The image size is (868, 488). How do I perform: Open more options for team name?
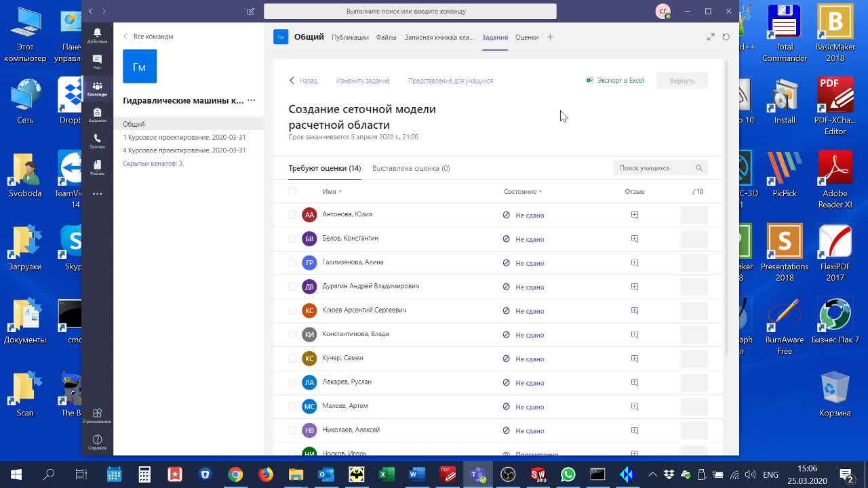coord(251,100)
